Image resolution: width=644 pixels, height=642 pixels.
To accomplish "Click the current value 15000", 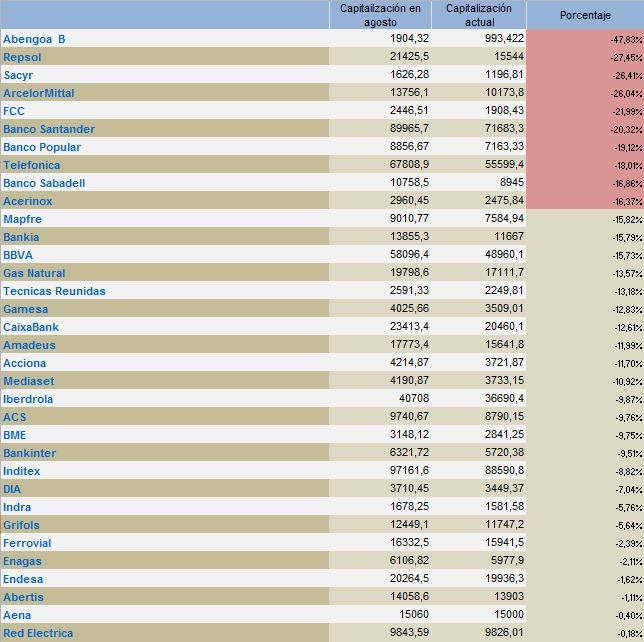I will (509, 614).
